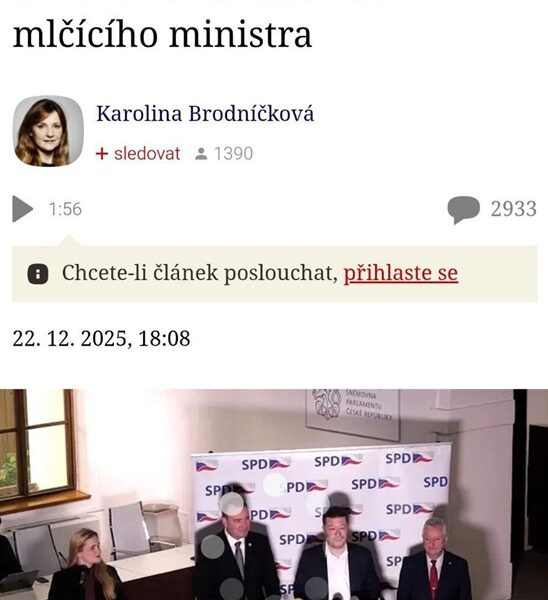Click the info icon in the listen notice
The width and height of the screenshot is (548, 600).
tap(38, 274)
